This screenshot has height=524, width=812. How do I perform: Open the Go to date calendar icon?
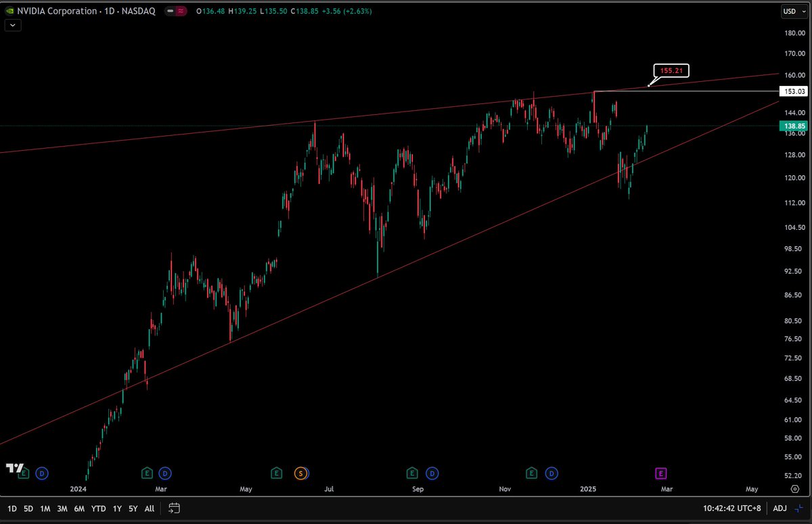tap(174, 508)
